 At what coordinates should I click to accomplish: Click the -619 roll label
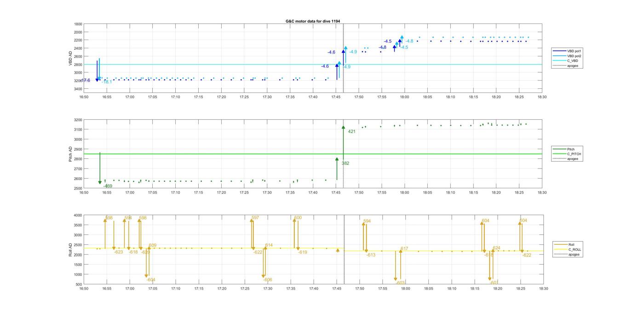click(303, 252)
